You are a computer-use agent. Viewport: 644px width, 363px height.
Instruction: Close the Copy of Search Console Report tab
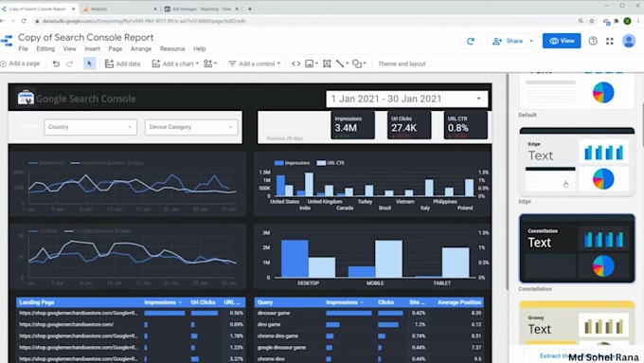[74, 9]
